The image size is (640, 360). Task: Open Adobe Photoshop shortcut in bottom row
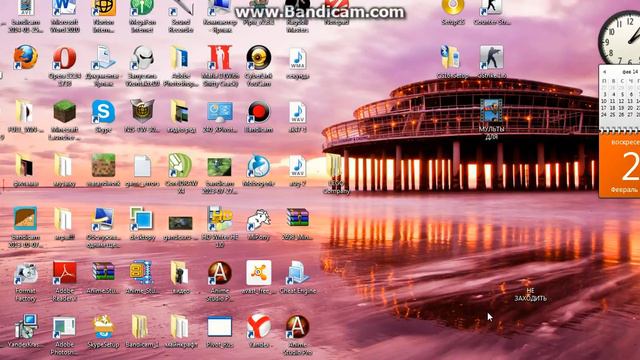pos(64,328)
